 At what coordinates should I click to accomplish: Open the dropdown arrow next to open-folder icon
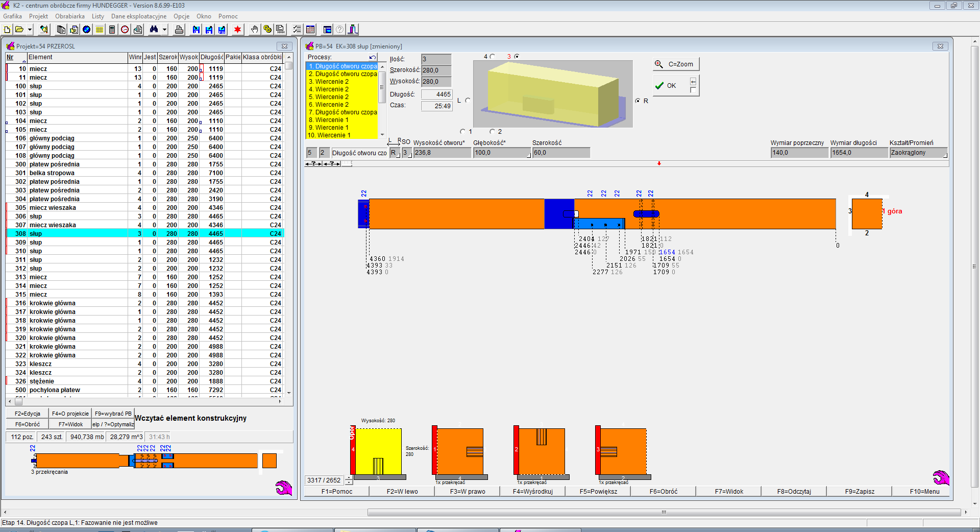pyautogui.click(x=30, y=30)
